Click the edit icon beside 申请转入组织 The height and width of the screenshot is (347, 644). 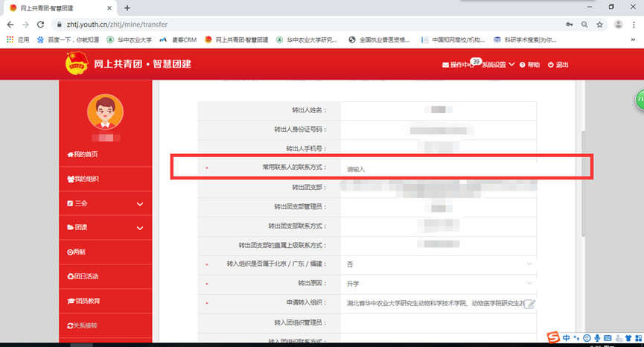pos(530,304)
